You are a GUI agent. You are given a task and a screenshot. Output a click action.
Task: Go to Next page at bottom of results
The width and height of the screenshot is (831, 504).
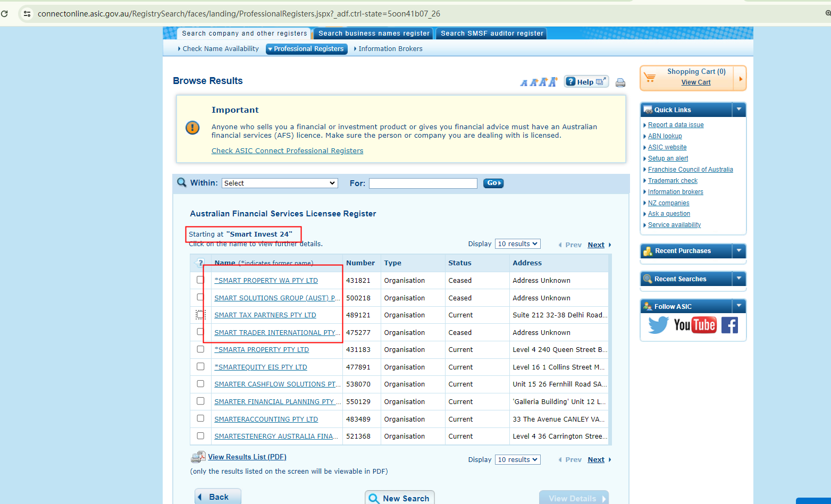(596, 460)
